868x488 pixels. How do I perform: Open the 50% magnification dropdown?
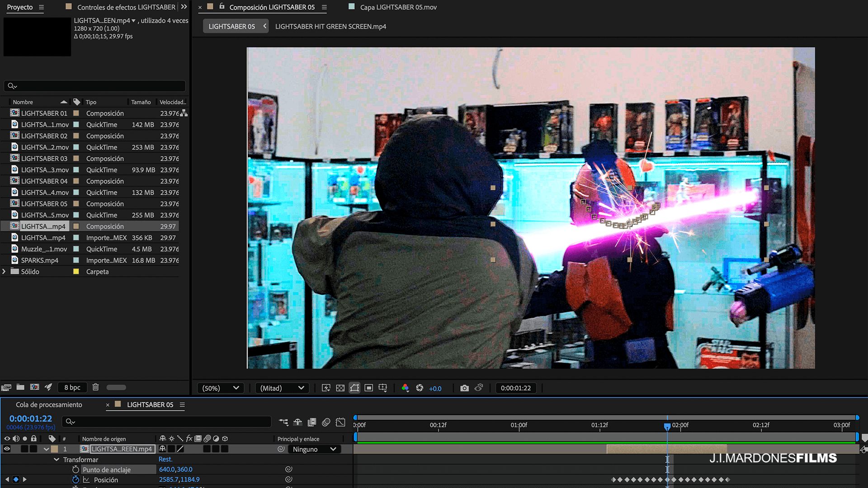221,388
